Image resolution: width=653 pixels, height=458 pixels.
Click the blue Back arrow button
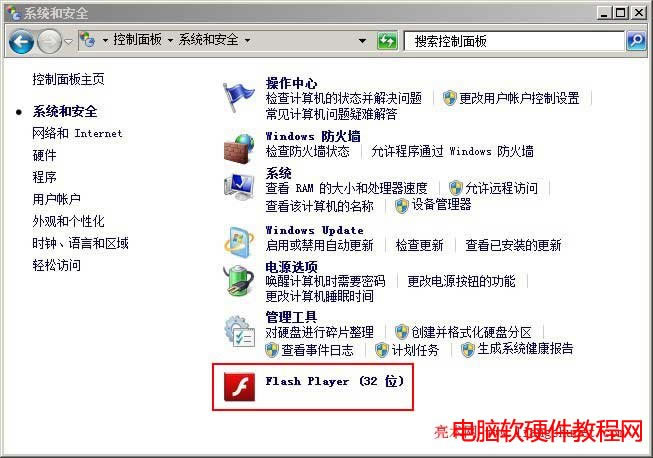click(x=21, y=41)
